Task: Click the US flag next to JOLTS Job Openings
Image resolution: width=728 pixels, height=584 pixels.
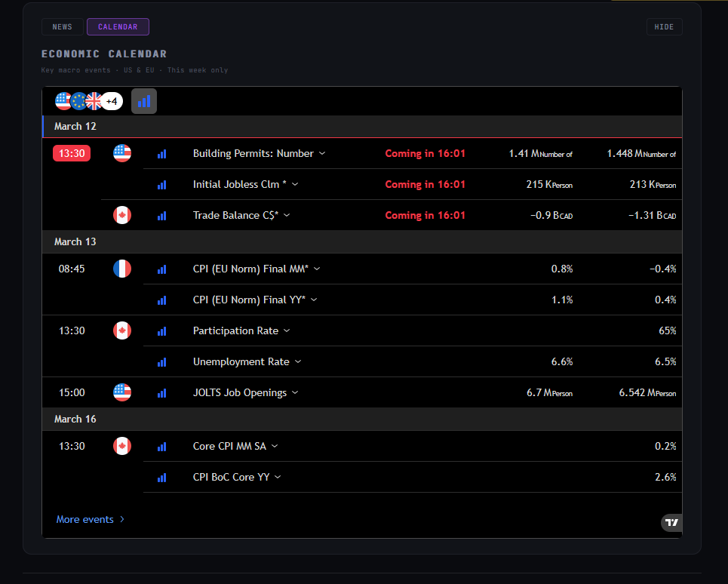Action: [121, 392]
